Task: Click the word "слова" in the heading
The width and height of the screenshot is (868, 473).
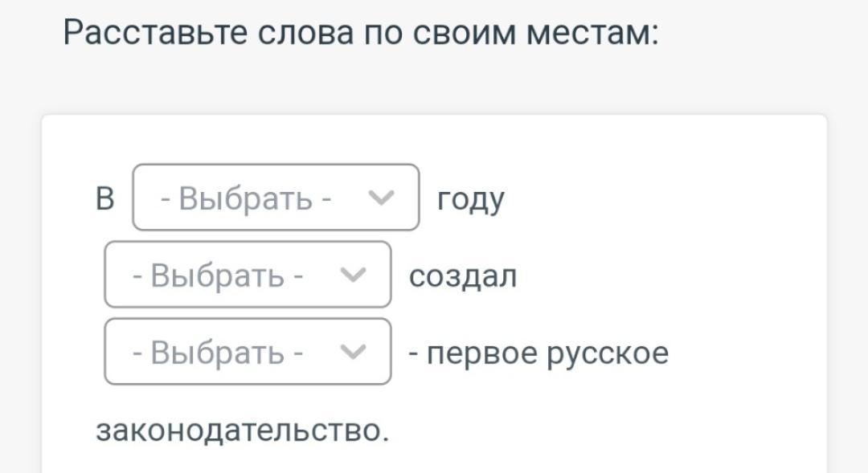Action: pyautogui.click(x=305, y=33)
